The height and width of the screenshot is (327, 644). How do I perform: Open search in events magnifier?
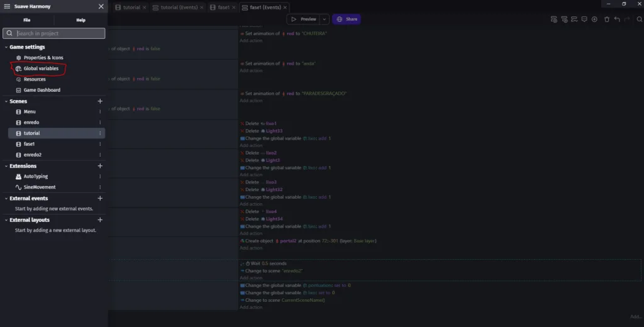point(639,19)
